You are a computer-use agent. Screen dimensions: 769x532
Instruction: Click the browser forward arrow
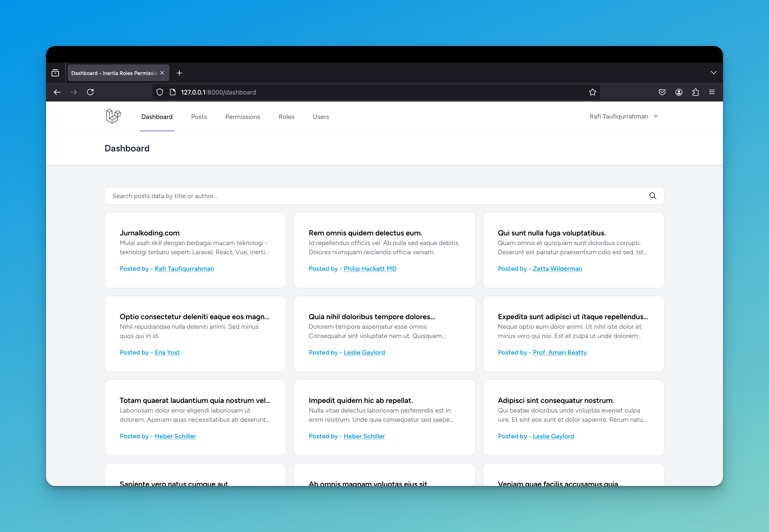point(74,92)
